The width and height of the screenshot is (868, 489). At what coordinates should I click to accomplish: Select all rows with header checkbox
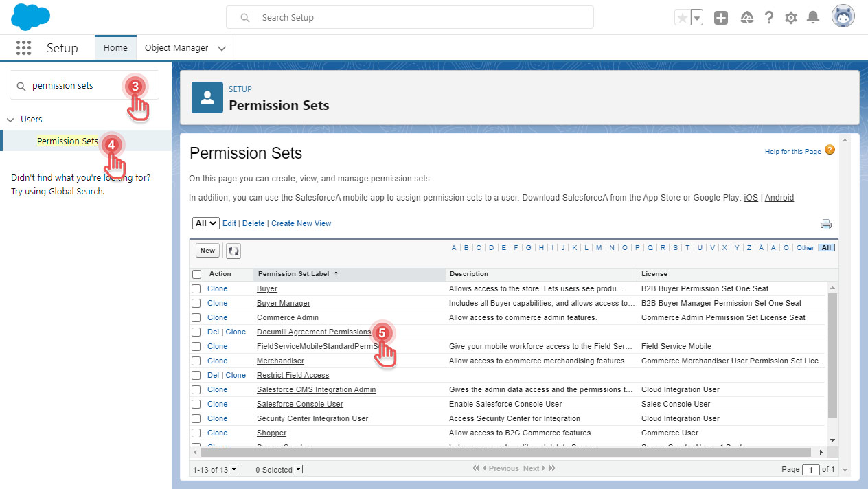(x=197, y=273)
